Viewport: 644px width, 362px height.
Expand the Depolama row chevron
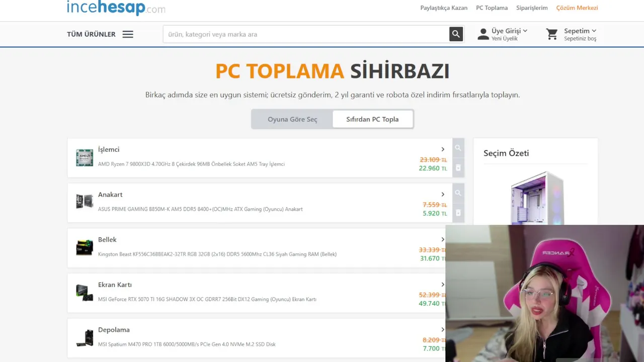point(443,330)
